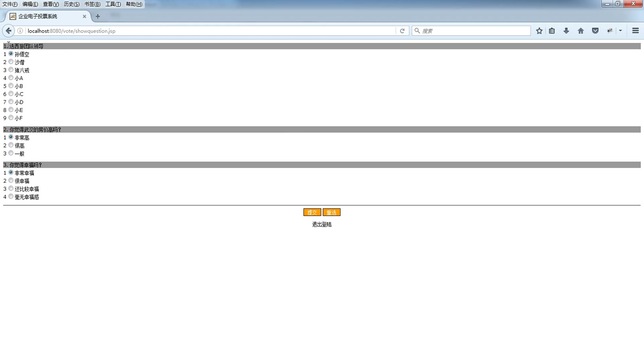Click the browser menu hamburger icon

[636, 31]
